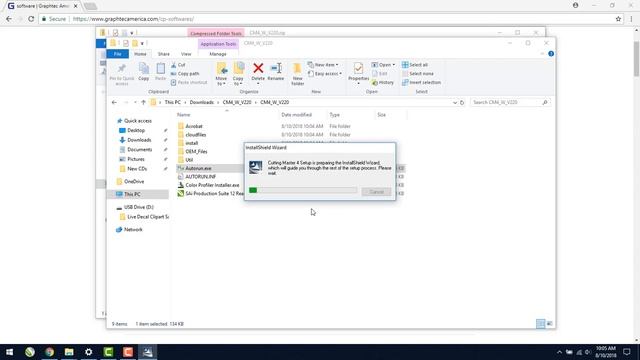Image resolution: width=640 pixels, height=360 pixels.
Task: Select the Acrobat folder
Action: click(194, 127)
